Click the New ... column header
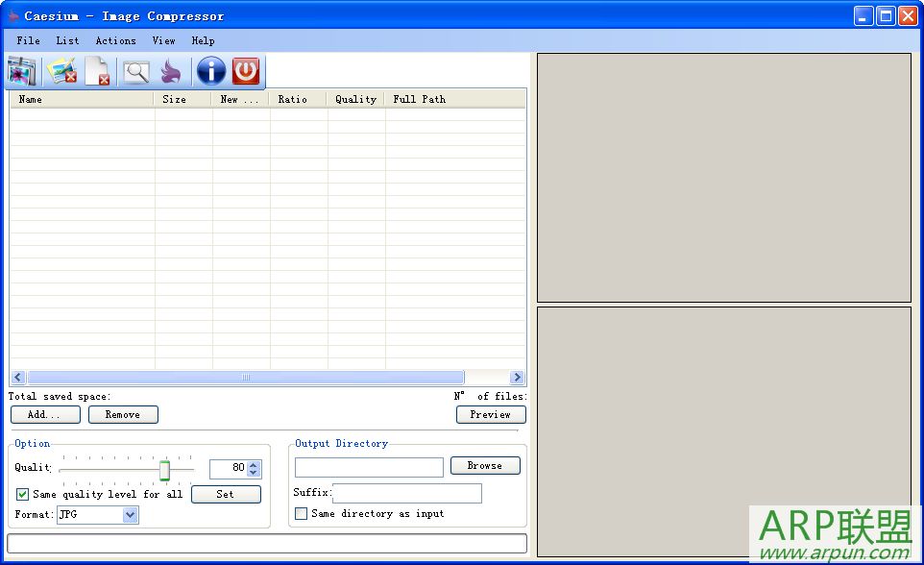Image resolution: width=924 pixels, height=565 pixels. coord(240,99)
